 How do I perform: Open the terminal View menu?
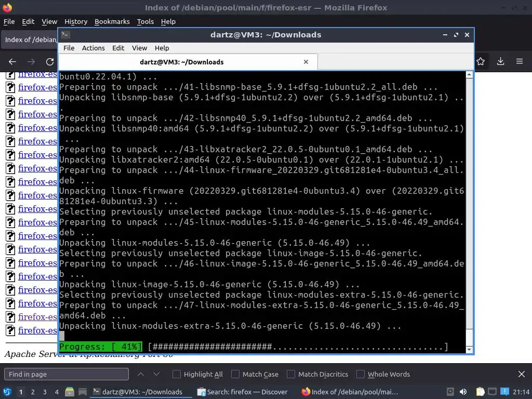pyautogui.click(x=139, y=48)
